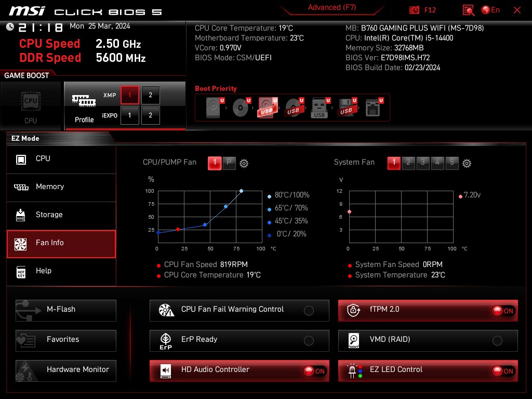
Task: Select System Fan 5
Action: point(452,163)
